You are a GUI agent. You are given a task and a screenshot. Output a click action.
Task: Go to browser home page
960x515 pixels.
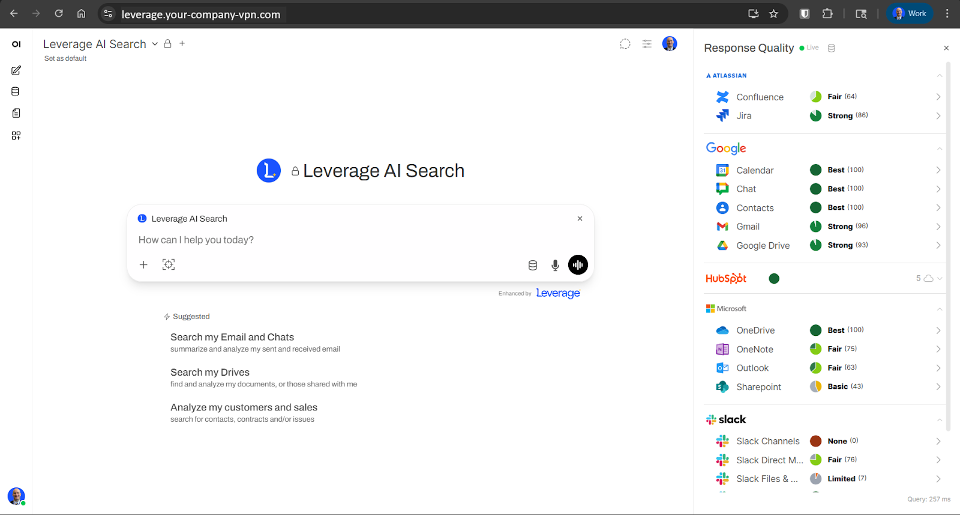tap(81, 13)
